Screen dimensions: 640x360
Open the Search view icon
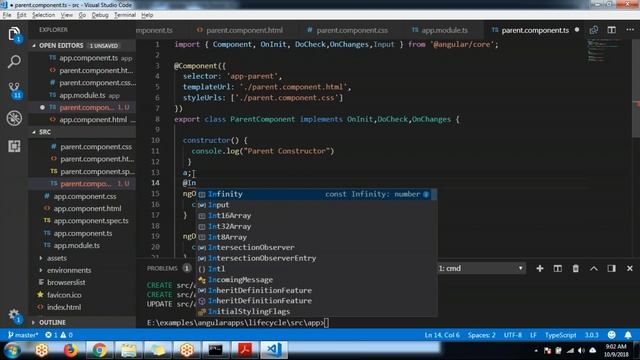(x=14, y=62)
